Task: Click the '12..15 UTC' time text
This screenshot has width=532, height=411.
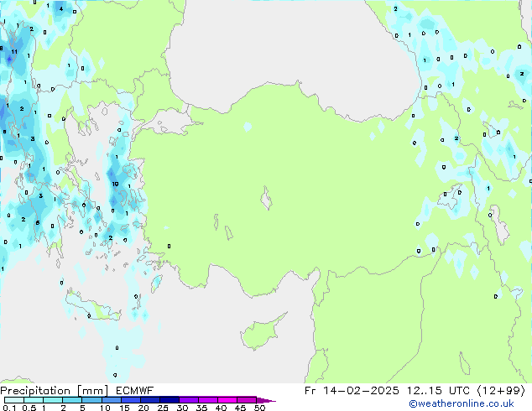Action: point(438,391)
